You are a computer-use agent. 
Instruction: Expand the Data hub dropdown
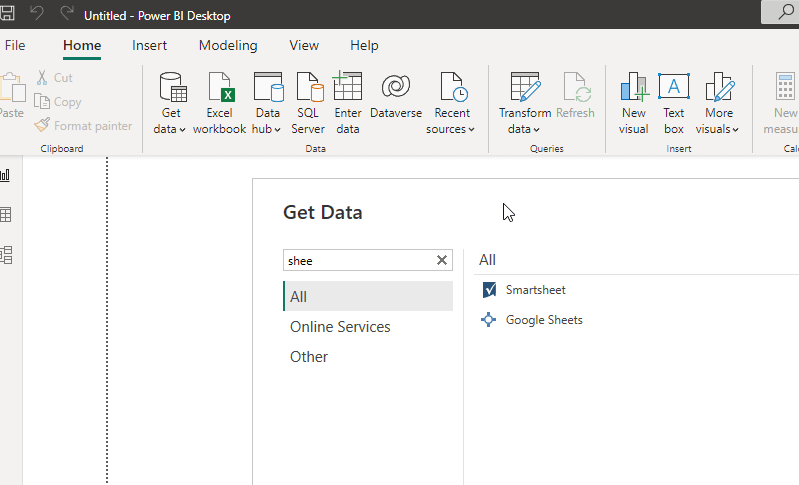[267, 129]
